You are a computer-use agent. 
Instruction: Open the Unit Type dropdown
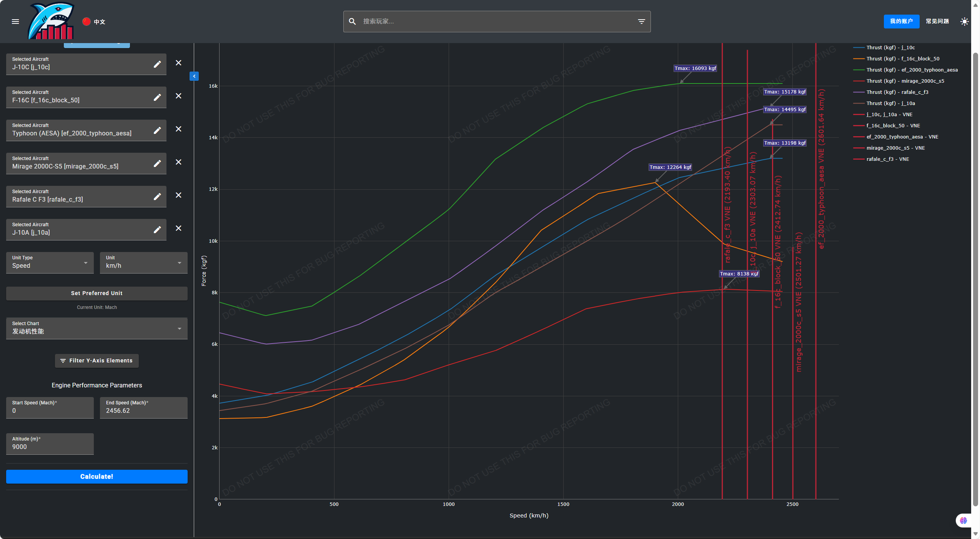[x=50, y=263]
